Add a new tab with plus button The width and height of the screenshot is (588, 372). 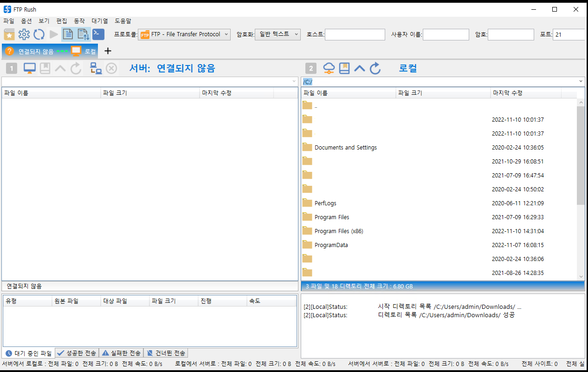(x=108, y=51)
